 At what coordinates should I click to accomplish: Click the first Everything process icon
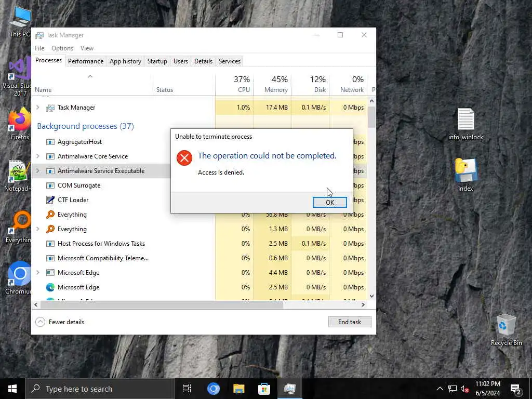click(x=50, y=215)
